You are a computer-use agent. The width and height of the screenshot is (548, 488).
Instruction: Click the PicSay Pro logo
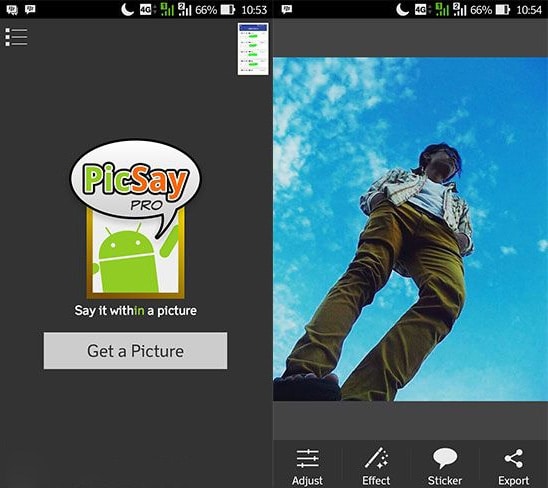click(x=136, y=218)
